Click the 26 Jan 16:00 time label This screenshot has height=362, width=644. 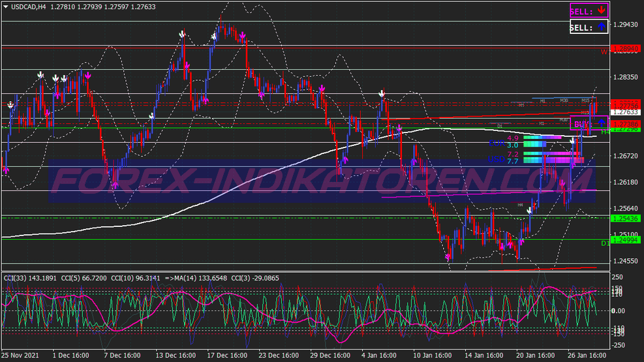click(x=587, y=355)
